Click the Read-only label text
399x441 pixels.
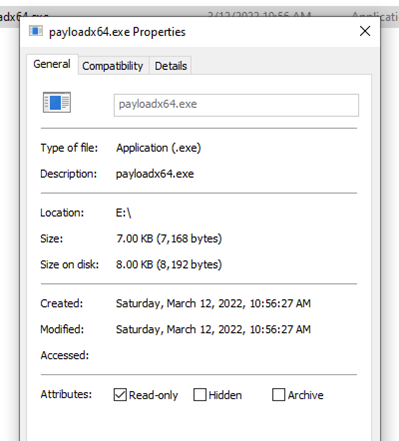[x=153, y=395]
